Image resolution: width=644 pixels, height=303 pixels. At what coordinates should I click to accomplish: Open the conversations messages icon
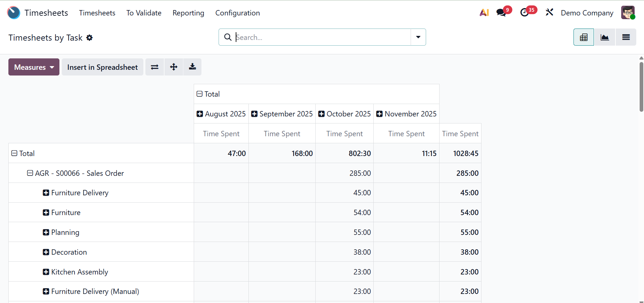click(x=501, y=13)
